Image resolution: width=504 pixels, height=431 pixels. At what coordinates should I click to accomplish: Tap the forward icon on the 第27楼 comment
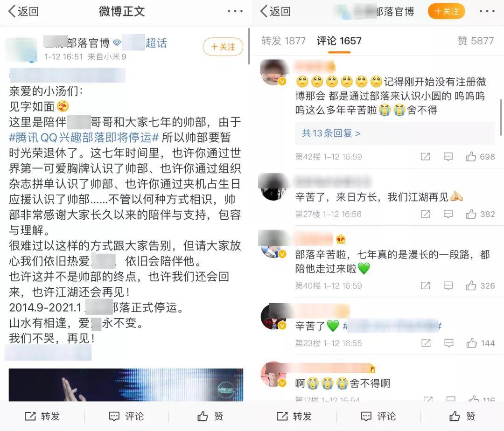click(x=425, y=214)
